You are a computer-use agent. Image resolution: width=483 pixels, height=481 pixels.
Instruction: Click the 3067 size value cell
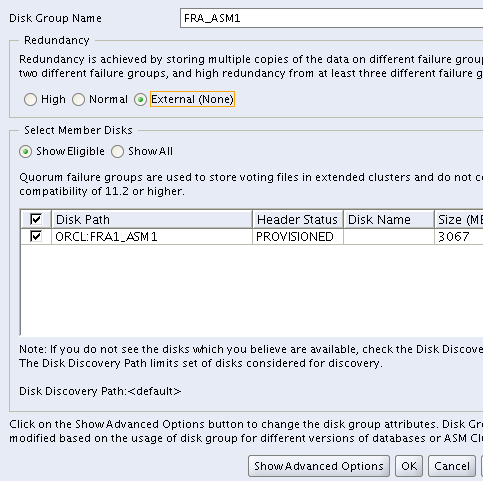click(x=459, y=237)
